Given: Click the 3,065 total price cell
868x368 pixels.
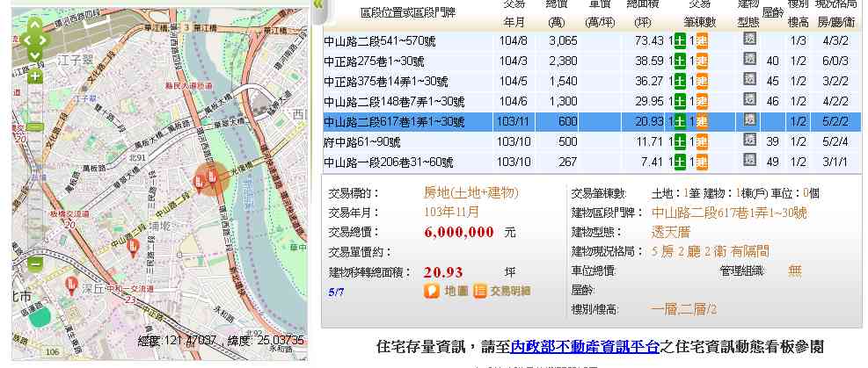Looking at the screenshot, I should point(563,41).
